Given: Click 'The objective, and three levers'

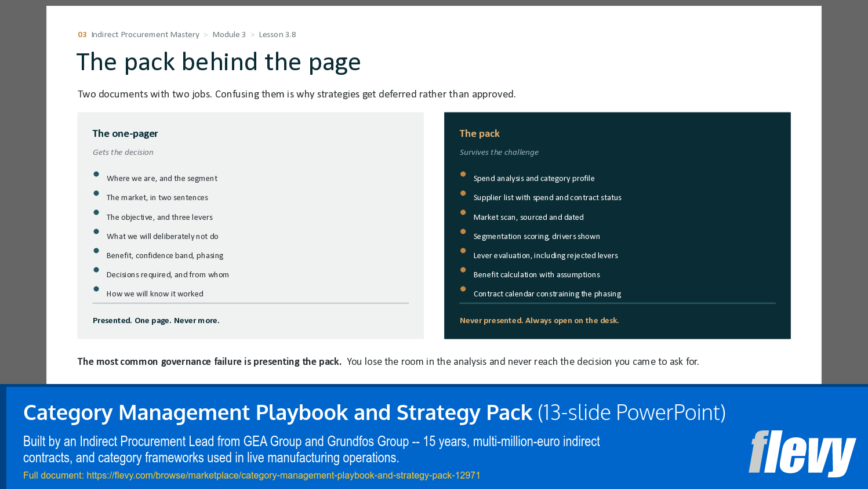Looking at the screenshot, I should tap(159, 218).
